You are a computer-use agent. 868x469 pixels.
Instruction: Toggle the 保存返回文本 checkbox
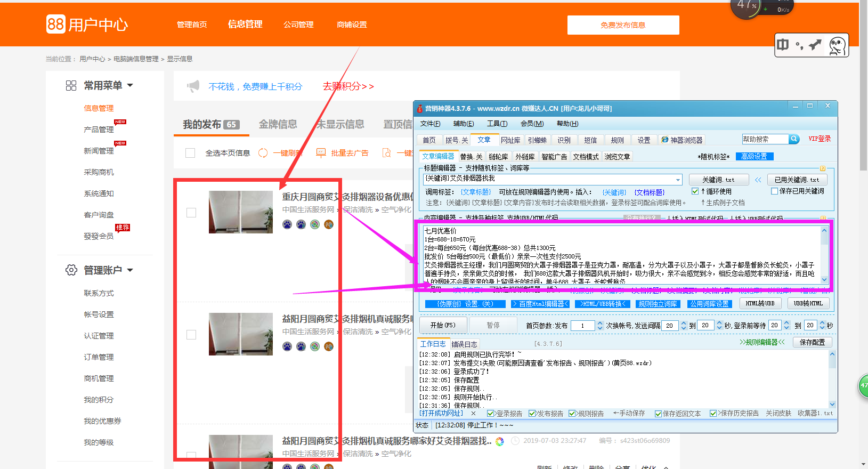(x=659, y=414)
